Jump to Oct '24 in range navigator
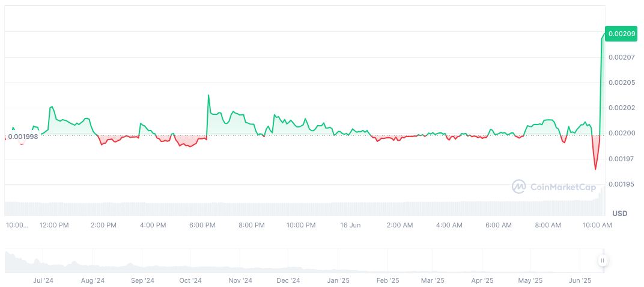The height and width of the screenshot is (287, 644). (x=190, y=280)
